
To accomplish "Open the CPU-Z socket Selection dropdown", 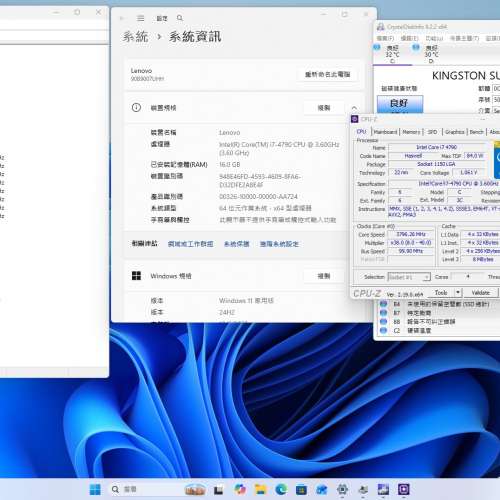I will pos(409,277).
